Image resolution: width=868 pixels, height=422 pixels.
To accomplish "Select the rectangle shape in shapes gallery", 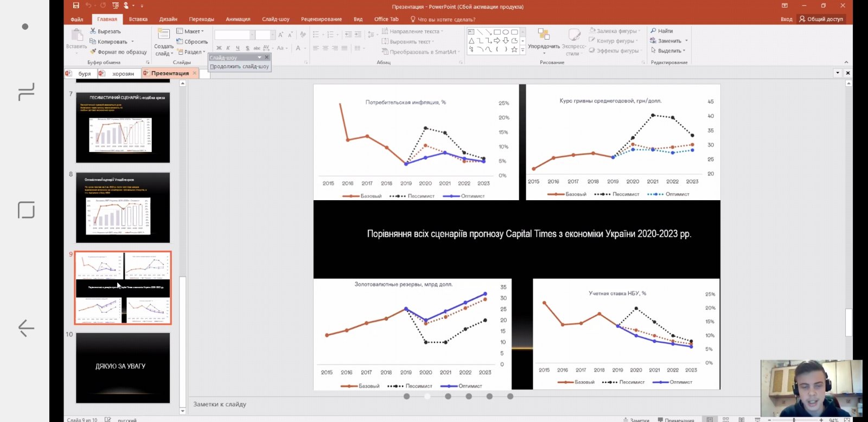I will coord(497,32).
